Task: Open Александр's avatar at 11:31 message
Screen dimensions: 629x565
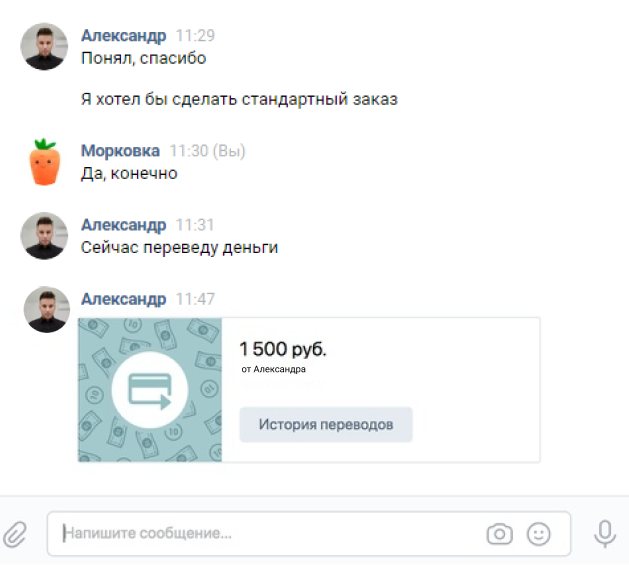Action: (44, 236)
